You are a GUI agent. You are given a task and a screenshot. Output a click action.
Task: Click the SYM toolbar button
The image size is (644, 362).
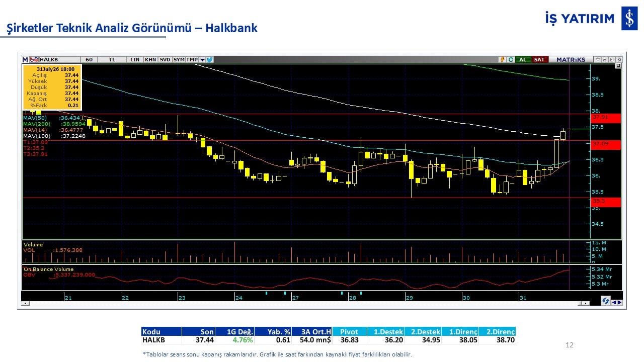[x=179, y=59]
